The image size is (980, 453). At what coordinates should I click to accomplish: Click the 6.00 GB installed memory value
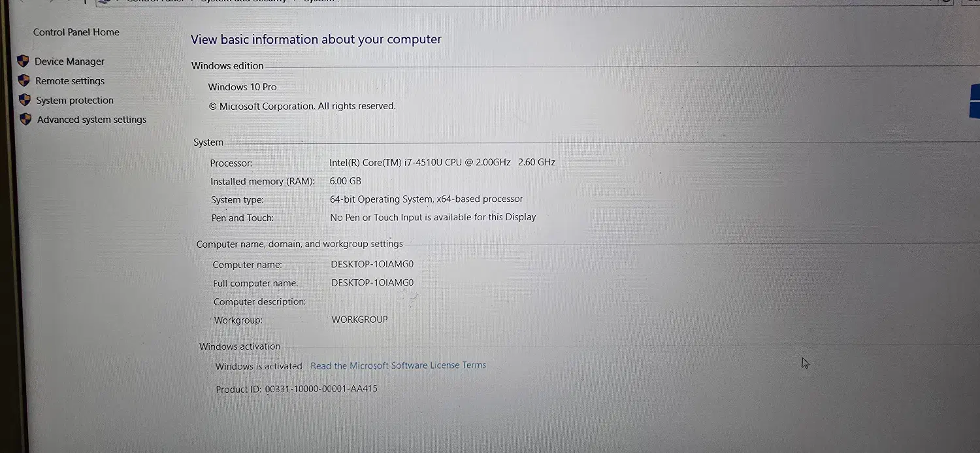click(x=346, y=181)
